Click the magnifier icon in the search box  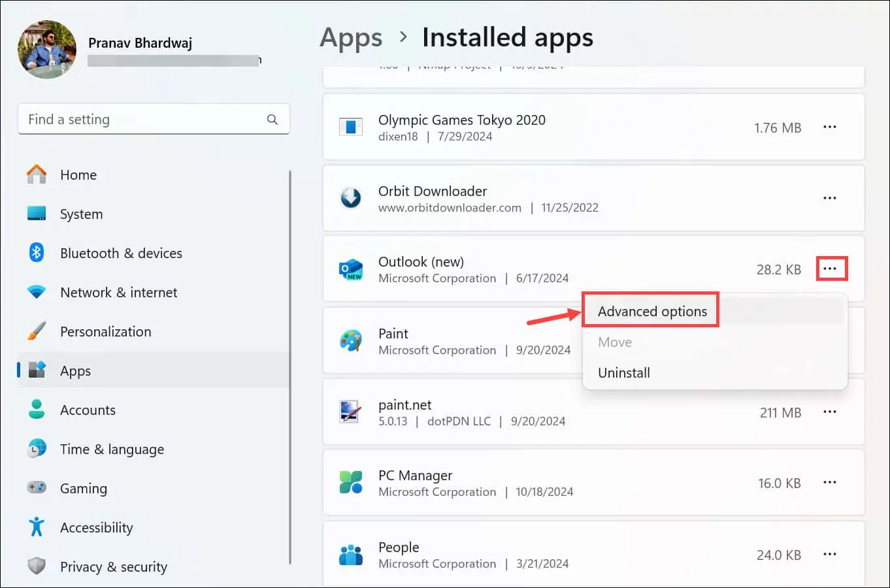(x=272, y=119)
